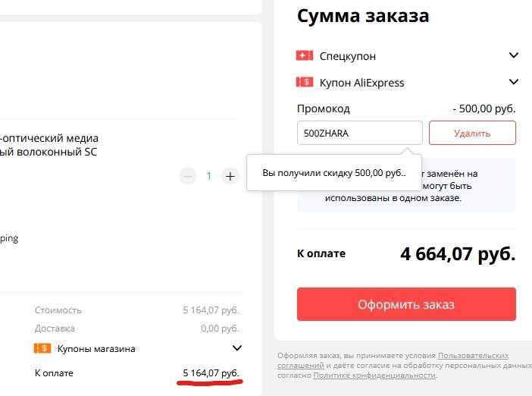This screenshot has height=396, width=532.
Task: Expand the Купон AliExpress chevron
Action: pos(513,82)
